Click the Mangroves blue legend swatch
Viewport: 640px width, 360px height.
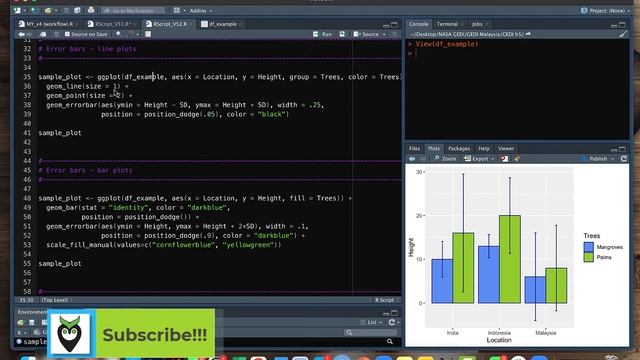(x=588, y=247)
